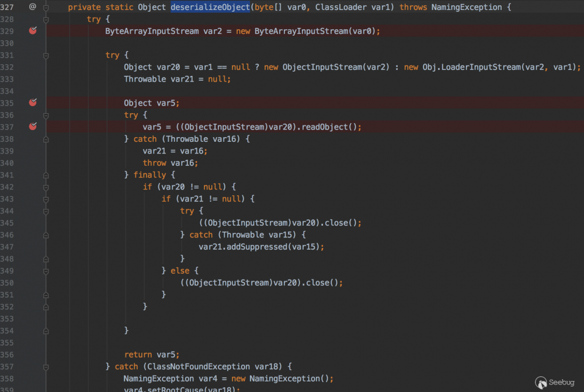Viewport: 584px width, 392px height.
Task: Click the @ annotation gutter icon on line 327
Action: 33,6
